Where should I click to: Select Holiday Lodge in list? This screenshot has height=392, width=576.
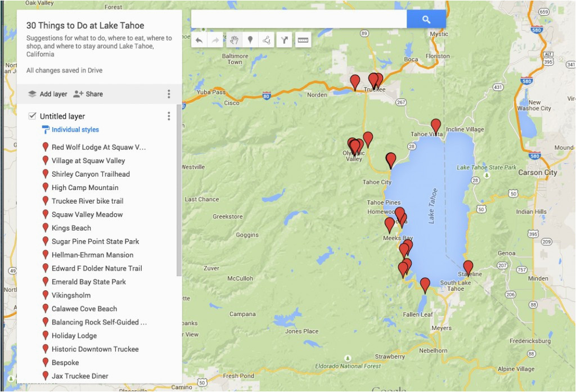74,336
